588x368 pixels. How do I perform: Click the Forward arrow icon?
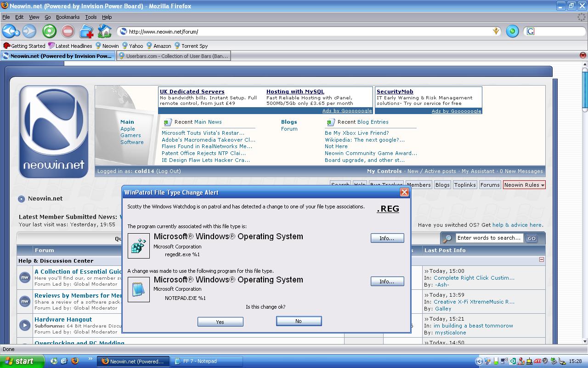pos(29,31)
